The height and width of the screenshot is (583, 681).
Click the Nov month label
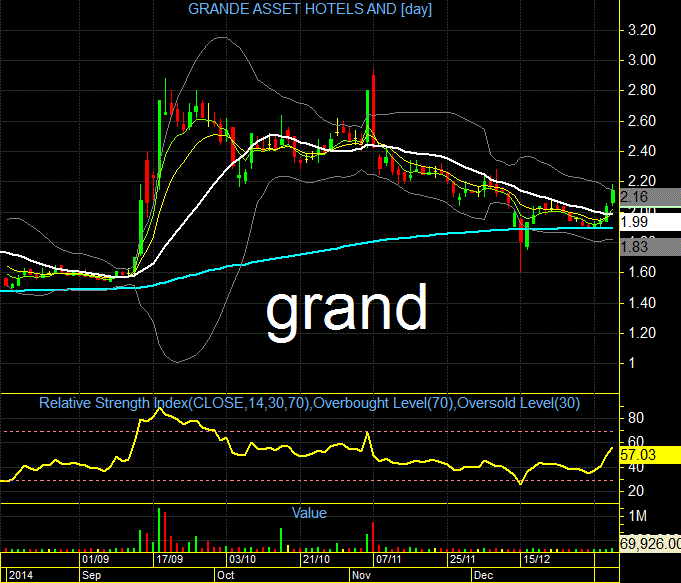[x=361, y=575]
